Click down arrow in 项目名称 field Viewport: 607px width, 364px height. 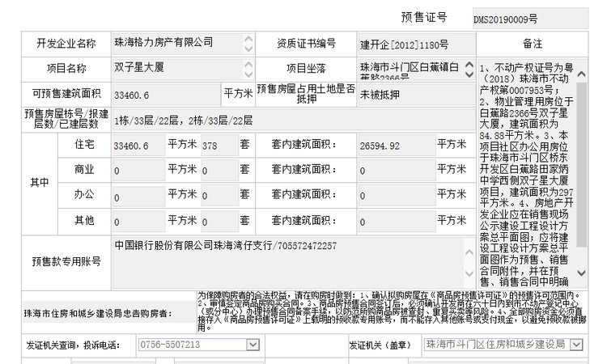(x=248, y=74)
